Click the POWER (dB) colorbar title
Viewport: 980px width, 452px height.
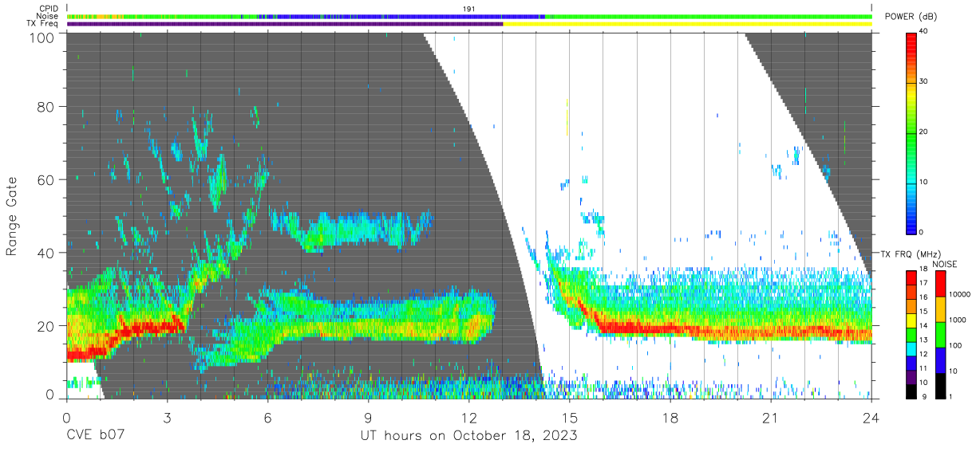[x=911, y=16]
